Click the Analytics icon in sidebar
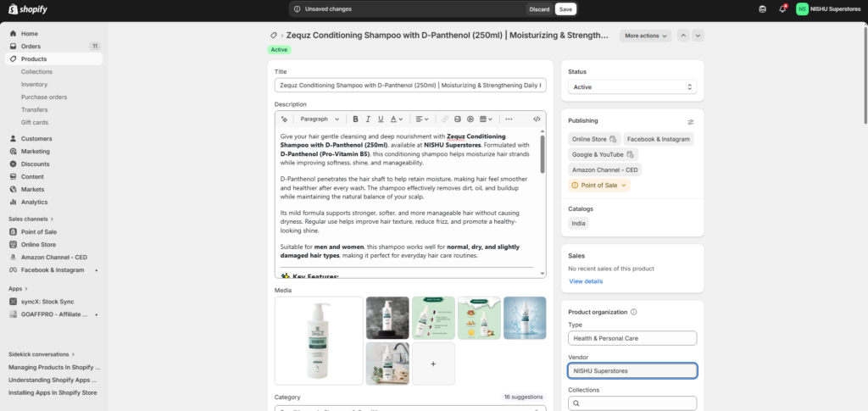Screen dimensions: 868x411 [14, 203]
